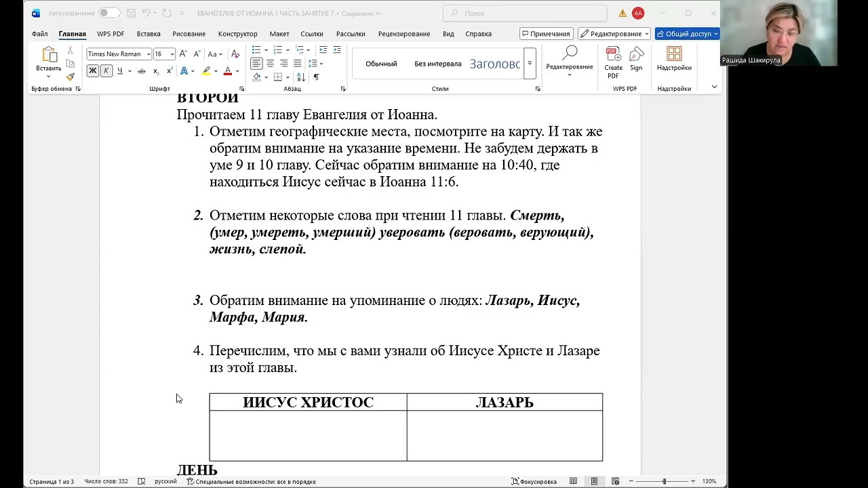Open the Times New Roman font dropdown

point(149,54)
